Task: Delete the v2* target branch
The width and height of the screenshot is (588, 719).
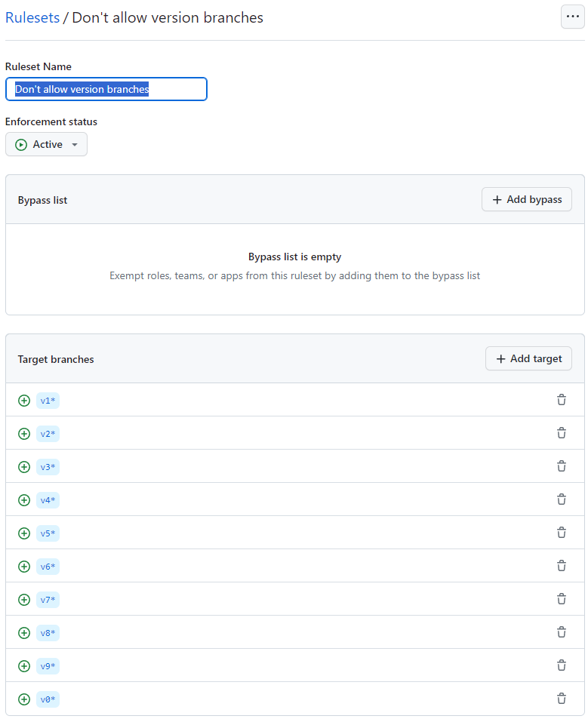Action: click(561, 433)
